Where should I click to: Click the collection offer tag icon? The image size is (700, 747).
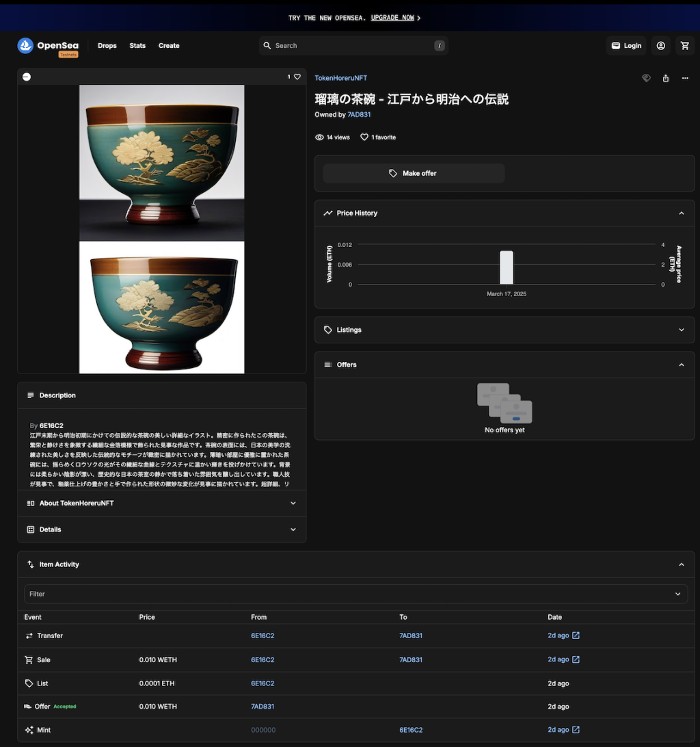click(646, 78)
